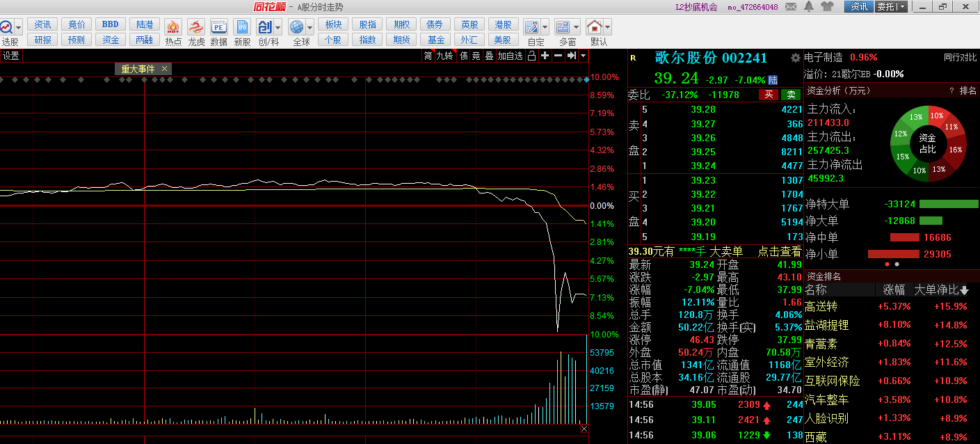Click the 点击查看 link
The height and width of the screenshot is (444, 980).
[779, 251]
